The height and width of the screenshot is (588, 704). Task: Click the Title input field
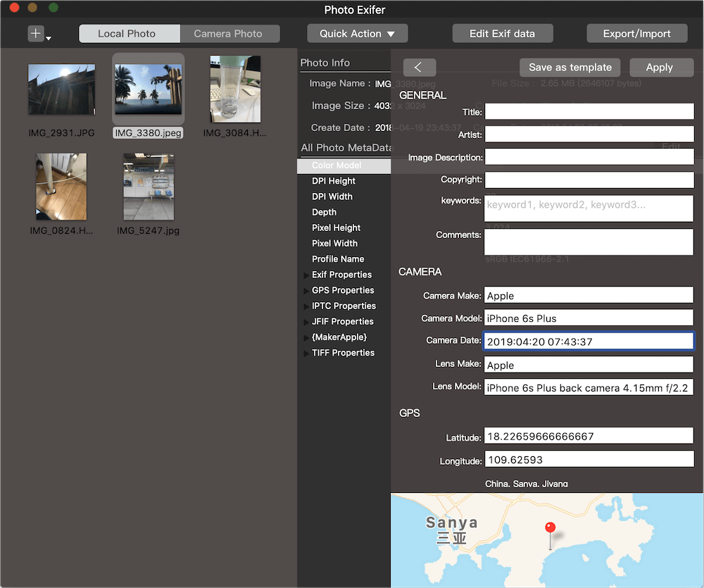pyautogui.click(x=589, y=111)
